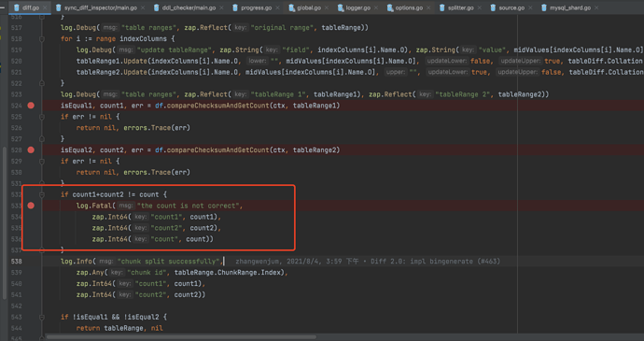Collapse the for loop at line 518
This screenshot has width=644, height=341.
coord(42,39)
